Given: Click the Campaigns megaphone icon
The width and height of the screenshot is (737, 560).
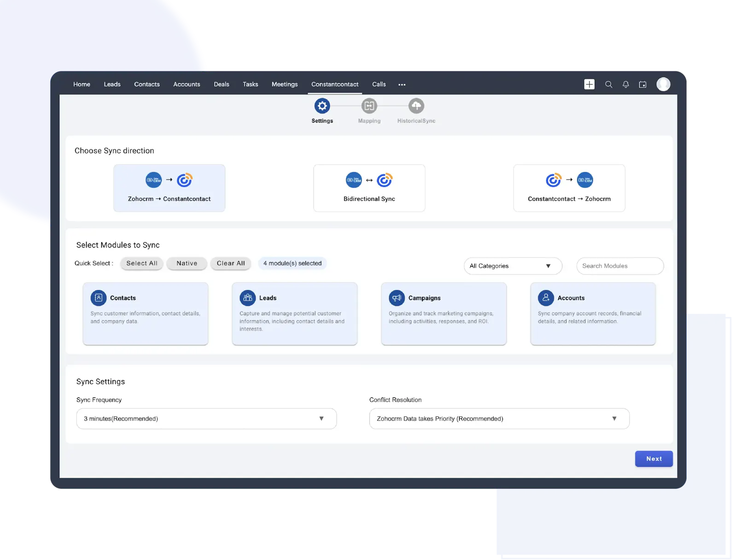Looking at the screenshot, I should [x=397, y=298].
